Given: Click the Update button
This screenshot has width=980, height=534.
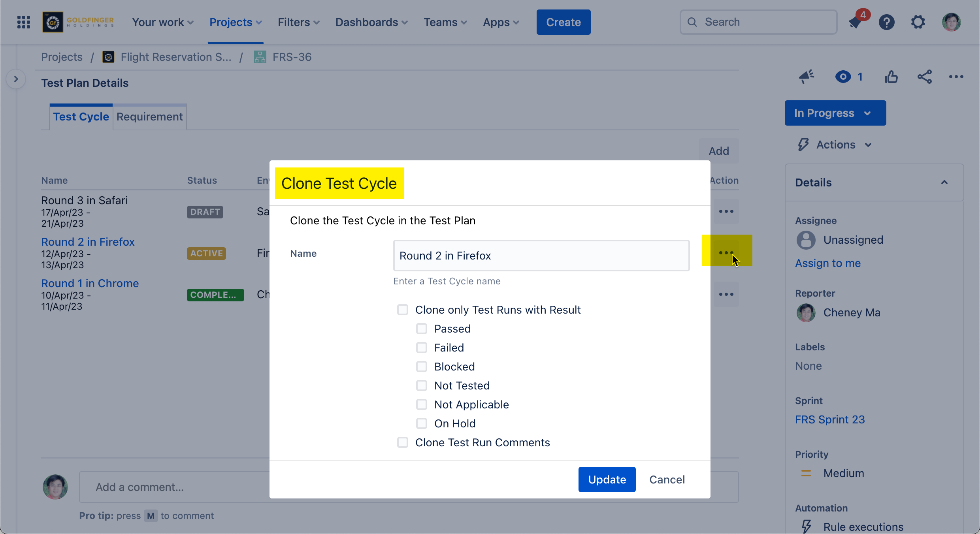Looking at the screenshot, I should point(607,479).
